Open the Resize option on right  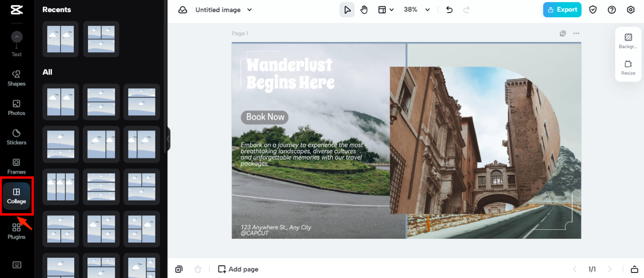point(628,68)
